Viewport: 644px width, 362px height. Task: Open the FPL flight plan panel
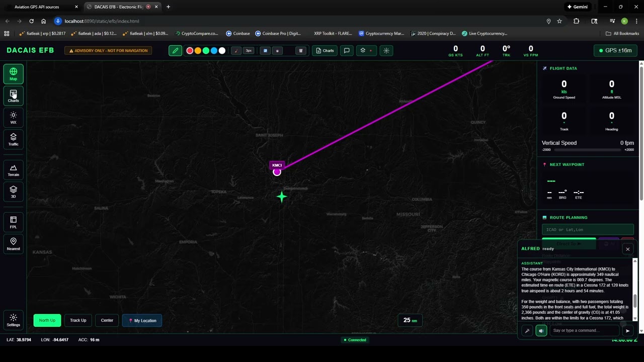point(13,222)
